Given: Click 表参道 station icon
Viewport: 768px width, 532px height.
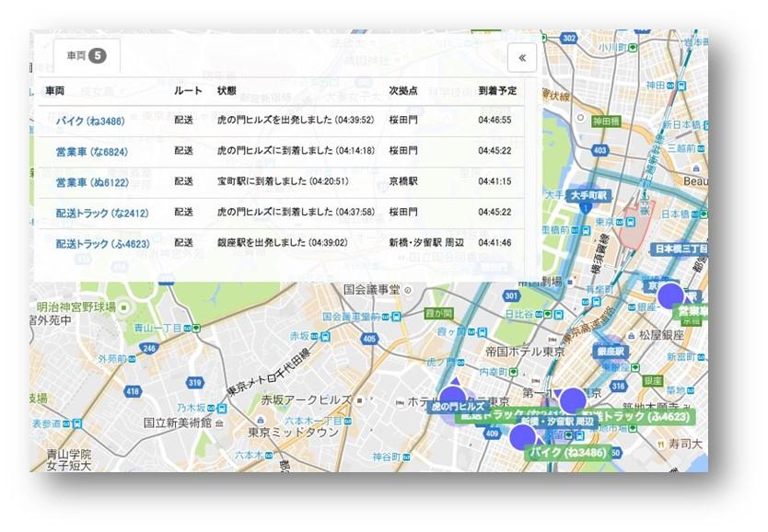Looking at the screenshot, I should (x=77, y=423).
